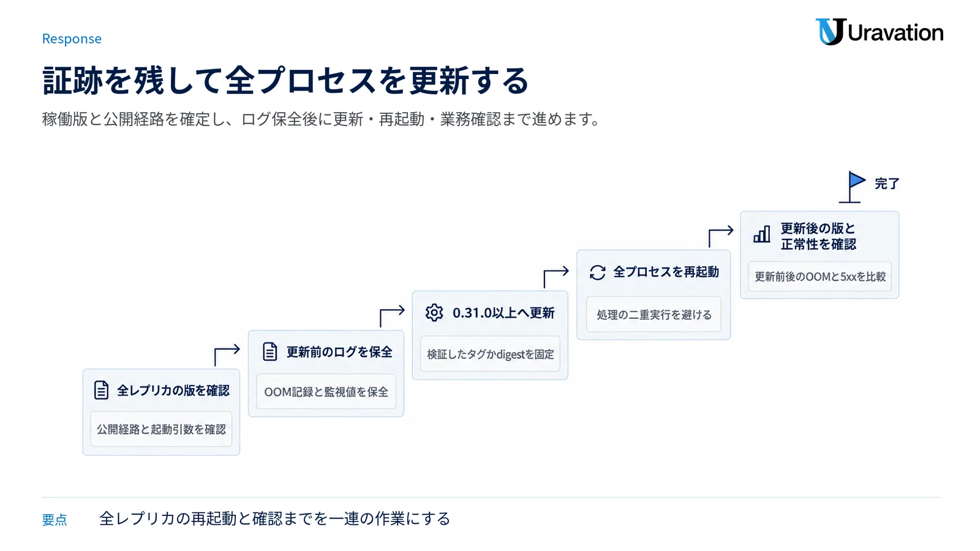980x551 pixels.
Task: Click the refresh icon beside 全プロセスを再起動
Action: (598, 272)
